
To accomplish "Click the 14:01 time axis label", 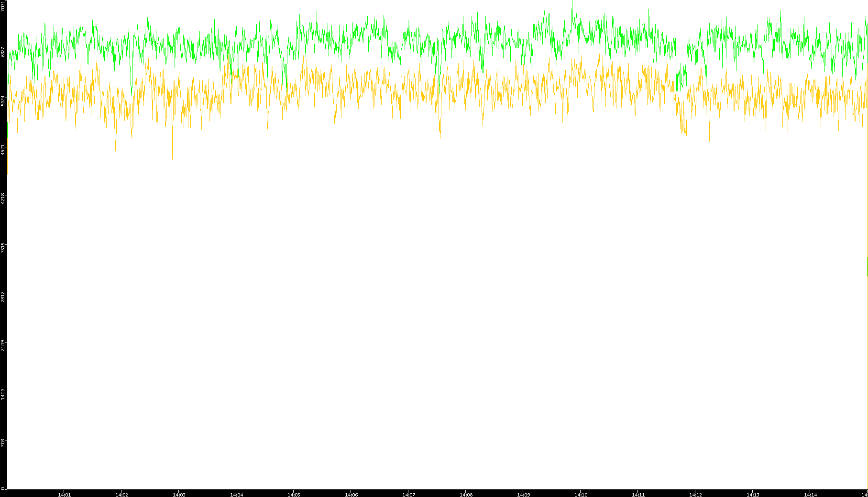I will [64, 495].
